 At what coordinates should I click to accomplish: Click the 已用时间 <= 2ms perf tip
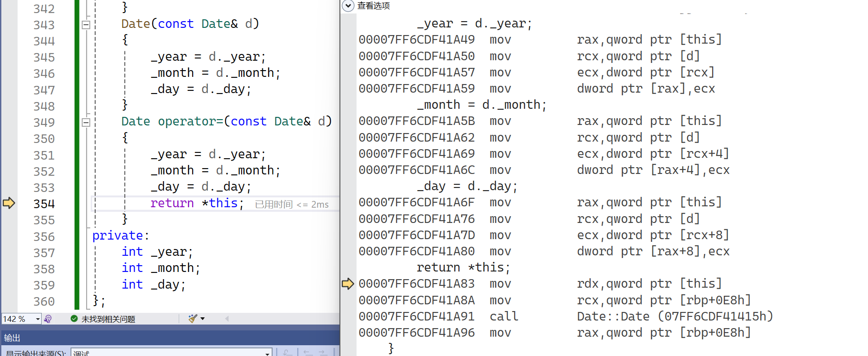tap(292, 205)
